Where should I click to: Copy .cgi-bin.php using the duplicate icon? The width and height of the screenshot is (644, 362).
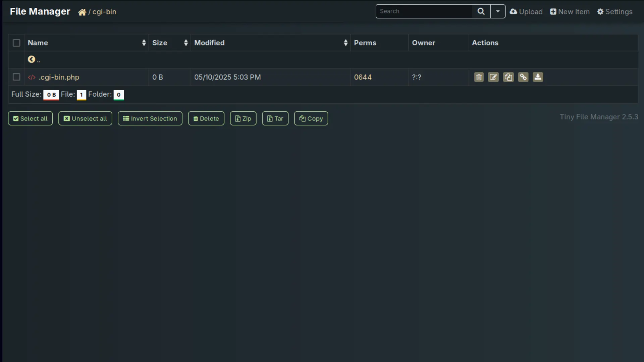tap(508, 77)
